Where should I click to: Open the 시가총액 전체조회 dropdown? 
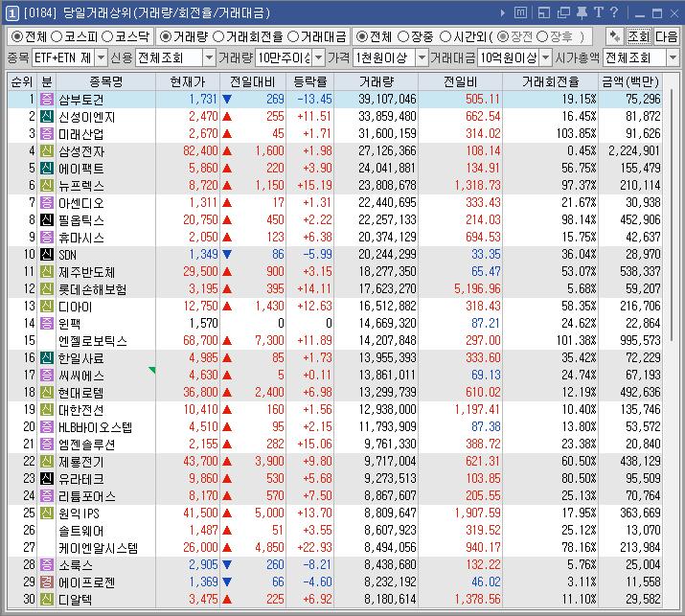(x=673, y=57)
